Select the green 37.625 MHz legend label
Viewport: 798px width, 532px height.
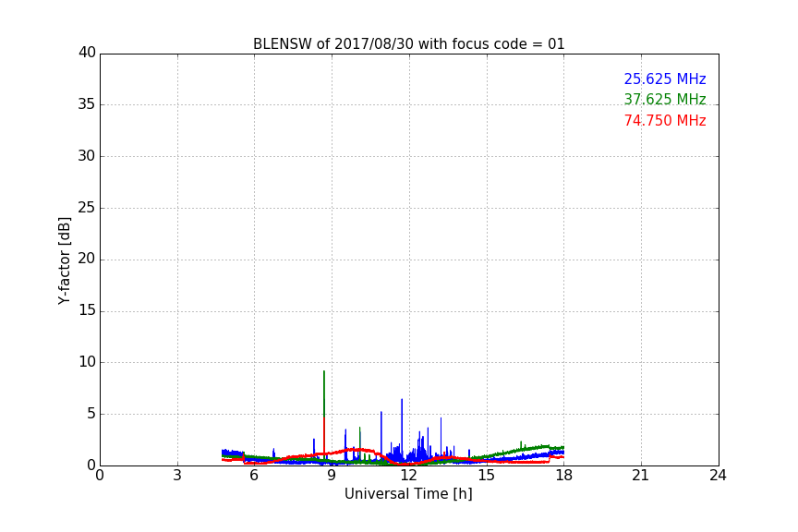click(x=665, y=99)
